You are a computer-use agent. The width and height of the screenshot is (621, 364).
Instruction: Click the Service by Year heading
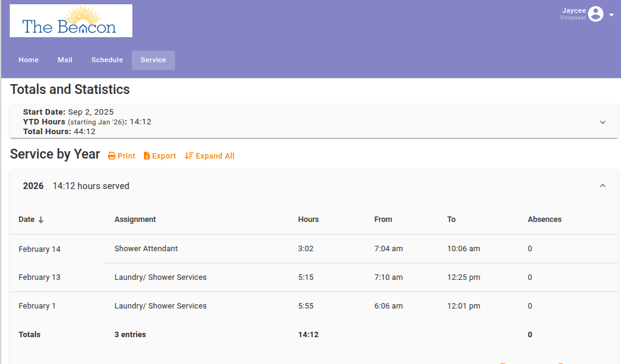pyautogui.click(x=55, y=154)
